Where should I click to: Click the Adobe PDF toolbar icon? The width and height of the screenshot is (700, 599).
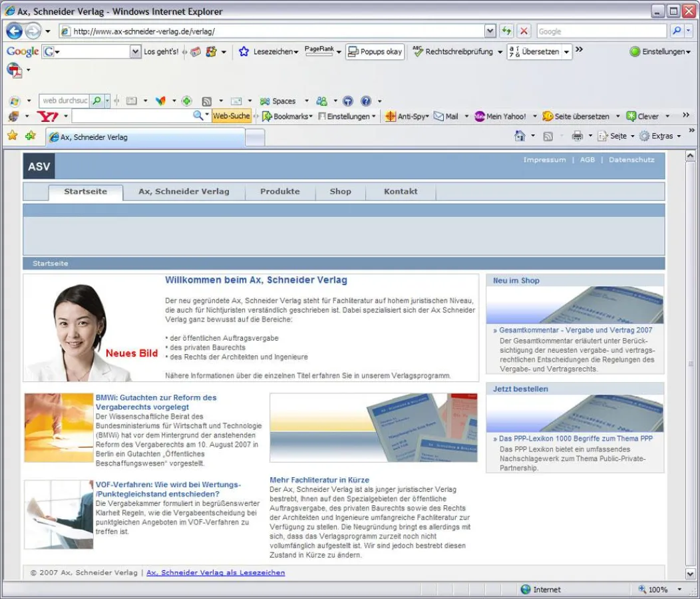pos(14,69)
